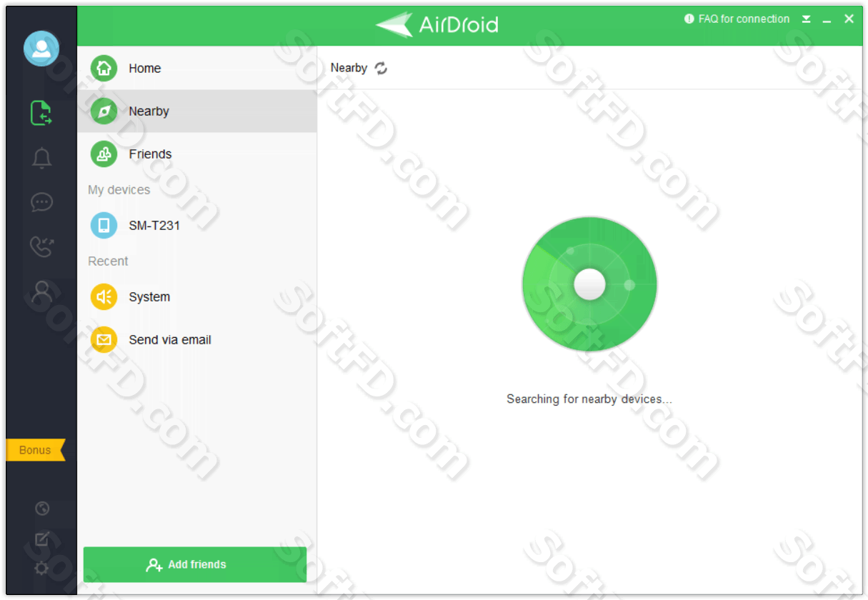Open the Friends list
868x600 pixels.
coord(196,154)
